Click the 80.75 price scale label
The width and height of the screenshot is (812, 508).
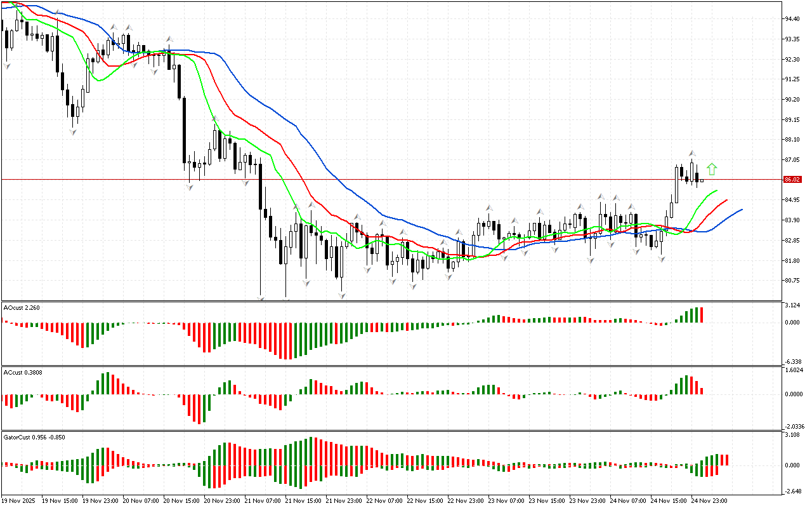792,281
